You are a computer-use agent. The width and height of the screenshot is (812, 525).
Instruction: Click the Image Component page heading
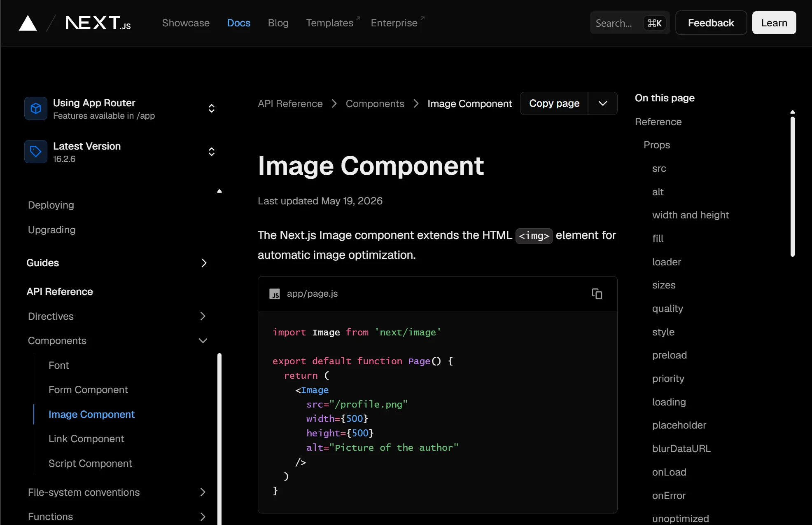[371, 166]
